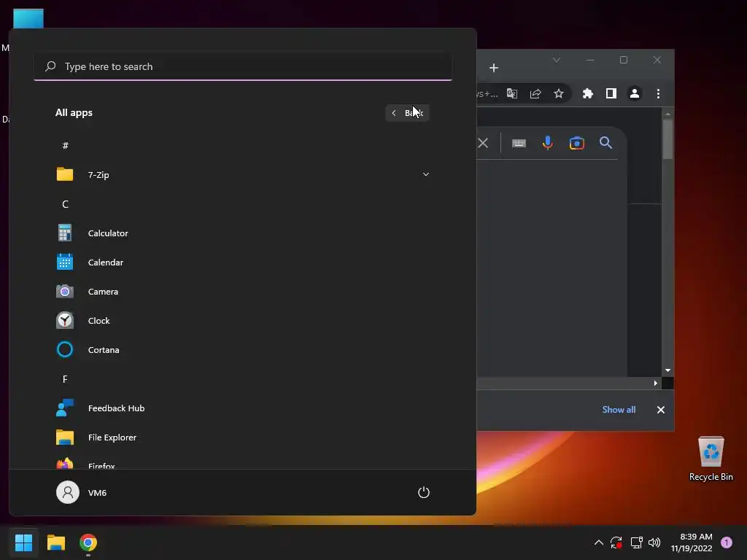Open the sync status tray icon
The height and width of the screenshot is (560, 747).
click(616, 542)
